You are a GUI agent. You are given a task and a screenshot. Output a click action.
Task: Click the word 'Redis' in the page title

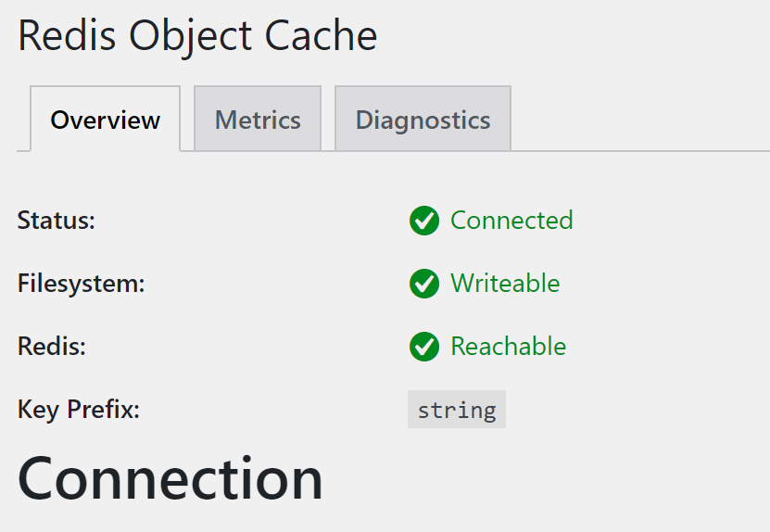(x=68, y=36)
